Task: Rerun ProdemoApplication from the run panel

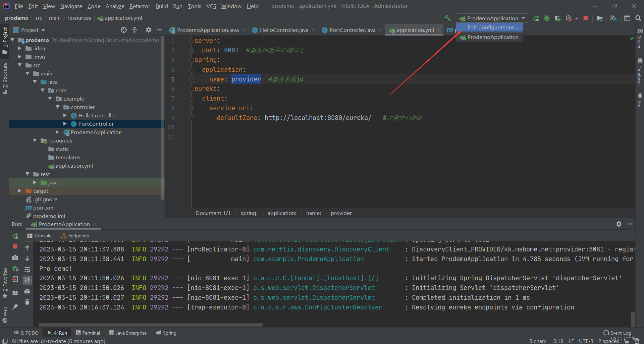Action: tap(15, 236)
